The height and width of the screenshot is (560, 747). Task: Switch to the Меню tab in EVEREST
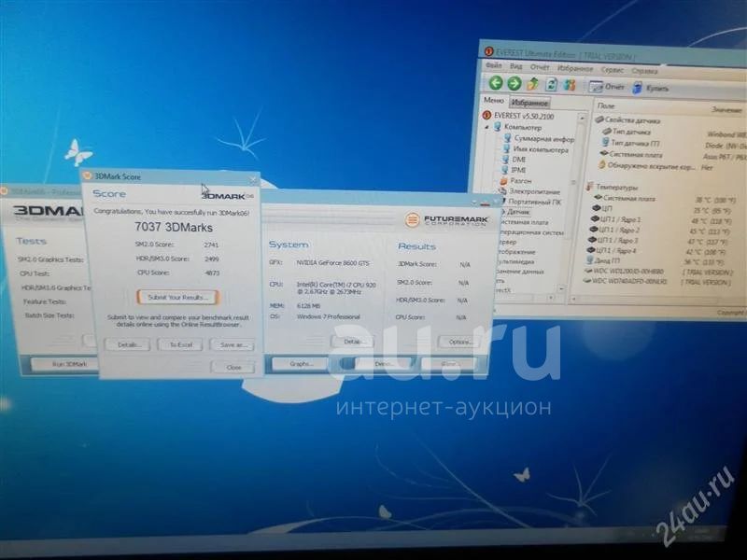(x=494, y=101)
